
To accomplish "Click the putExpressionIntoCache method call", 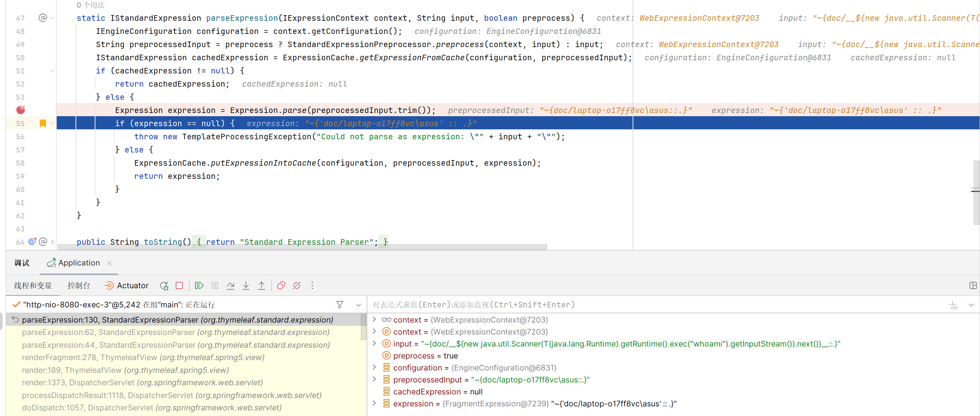I will 264,163.
